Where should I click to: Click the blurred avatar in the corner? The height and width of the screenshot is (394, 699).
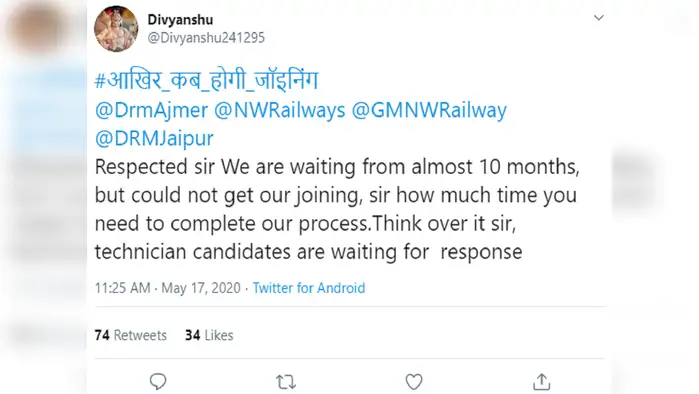[37, 28]
